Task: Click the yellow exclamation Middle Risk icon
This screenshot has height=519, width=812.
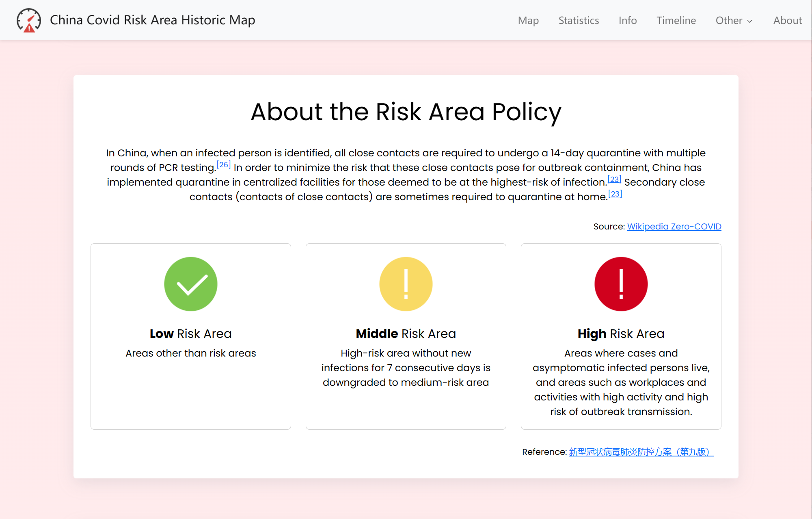Action: 406,284
